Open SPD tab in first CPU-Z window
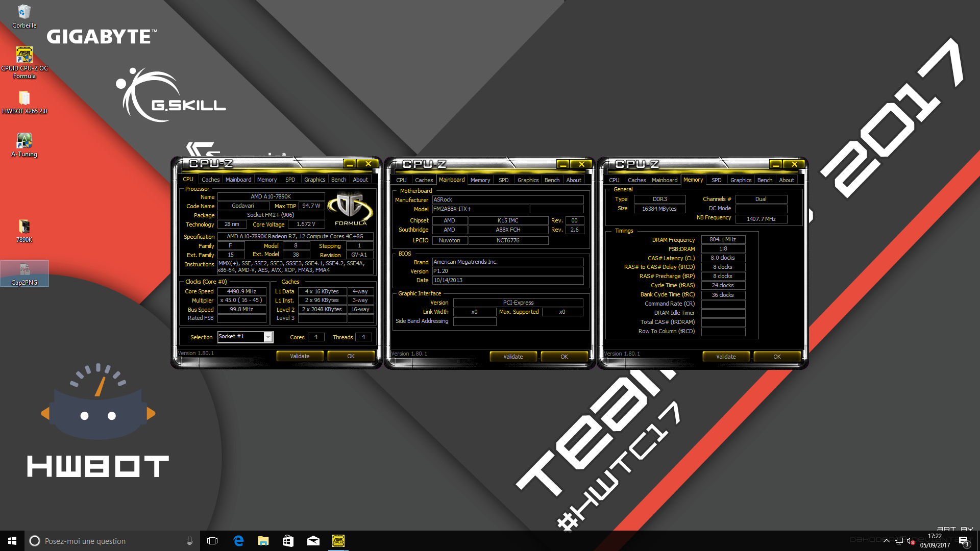Image resolution: width=980 pixels, height=551 pixels. point(290,180)
